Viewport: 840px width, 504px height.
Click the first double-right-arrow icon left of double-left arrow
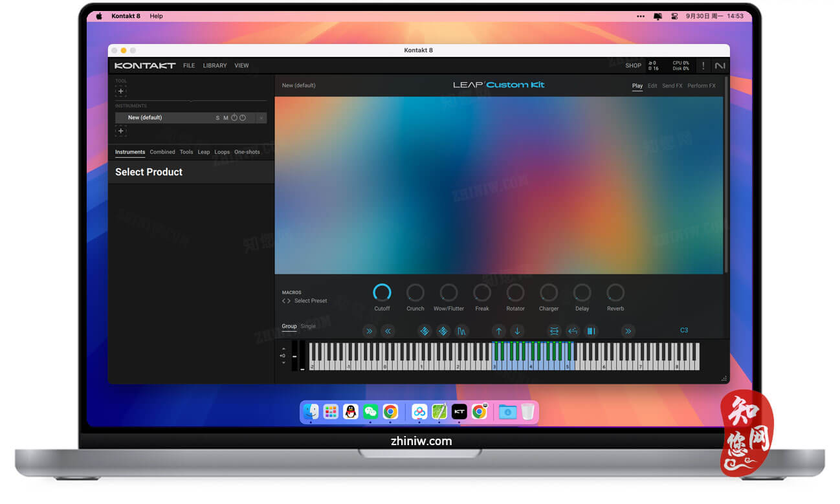(x=369, y=331)
